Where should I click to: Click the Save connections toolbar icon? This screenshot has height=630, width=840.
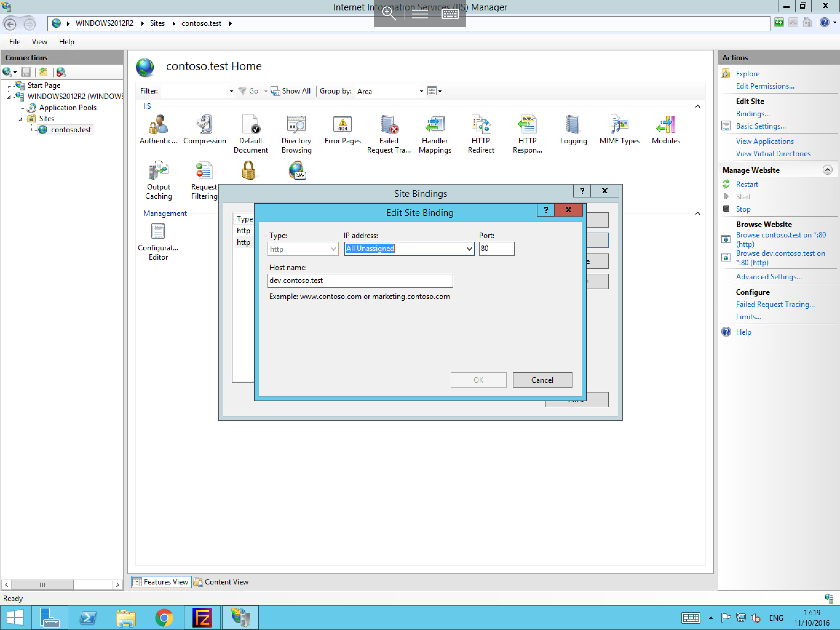[26, 72]
